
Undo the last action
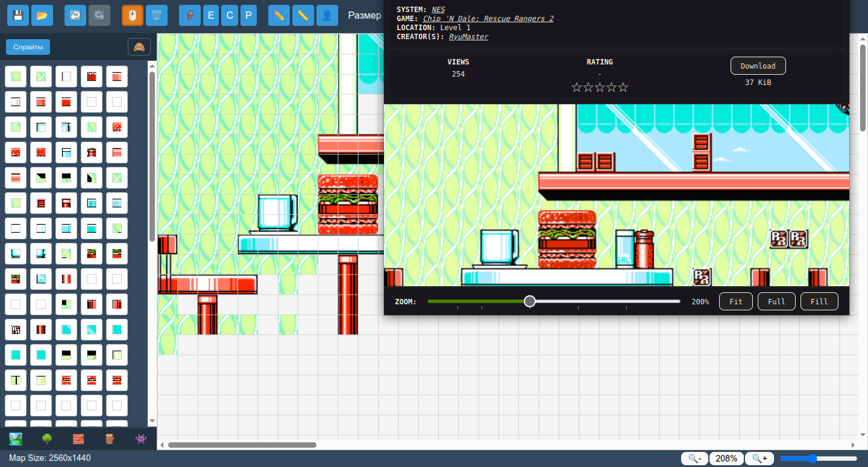click(75, 15)
